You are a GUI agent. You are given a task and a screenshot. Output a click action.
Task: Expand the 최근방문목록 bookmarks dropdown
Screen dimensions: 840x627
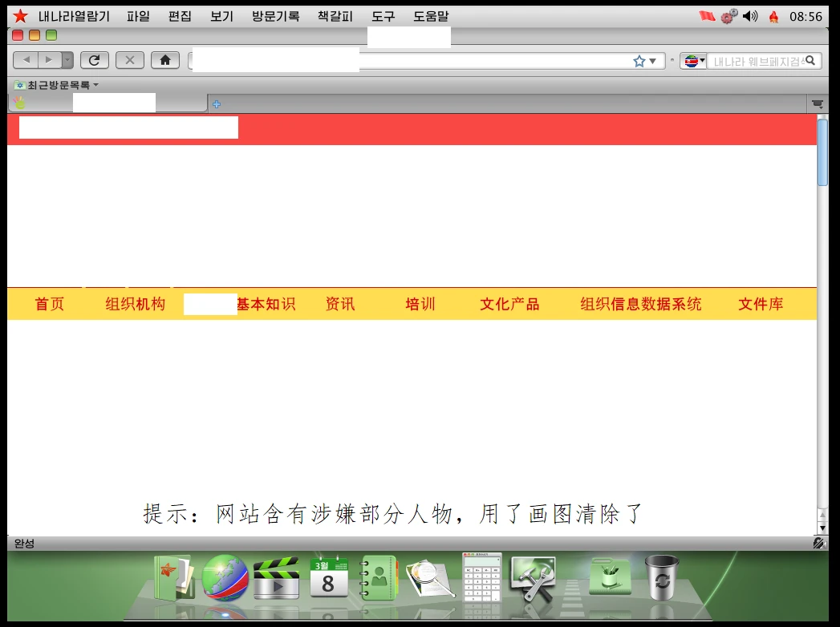click(x=56, y=85)
